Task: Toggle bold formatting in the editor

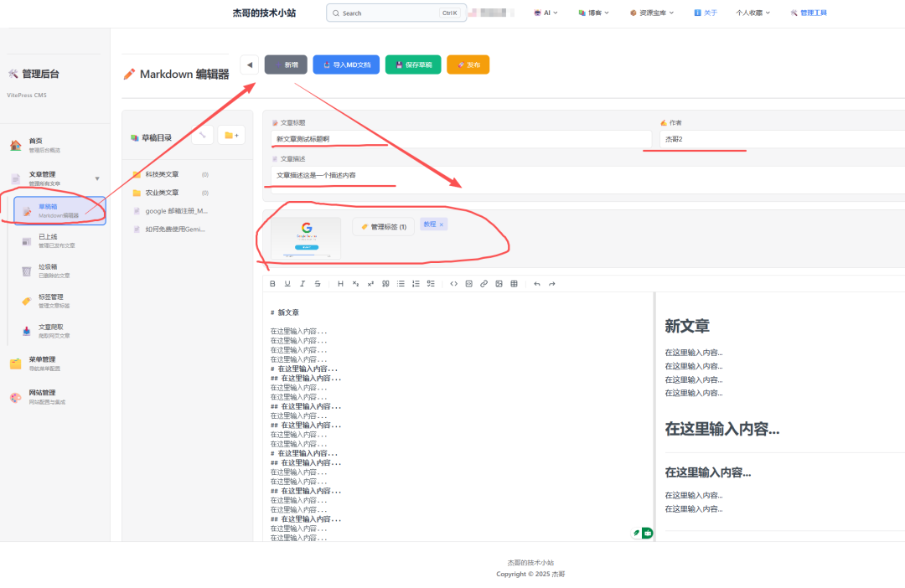Action: pyautogui.click(x=272, y=284)
